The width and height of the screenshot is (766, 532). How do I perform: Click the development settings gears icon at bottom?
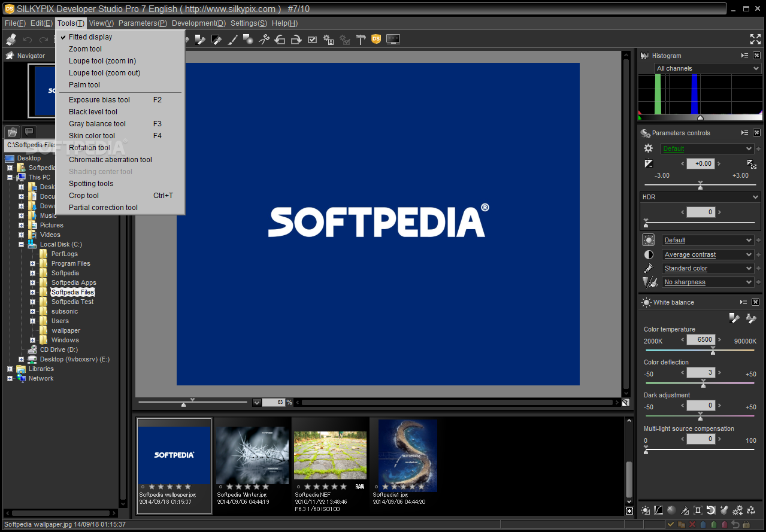click(x=737, y=510)
